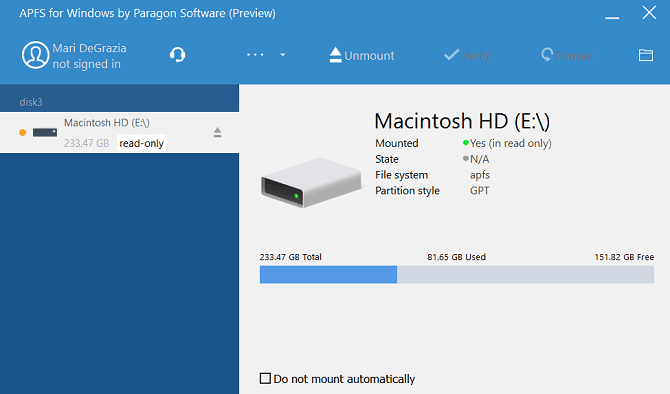This screenshot has width=670, height=394.
Task: Eject Macintosh HD using the sidebar eject icon
Action: pos(217,132)
